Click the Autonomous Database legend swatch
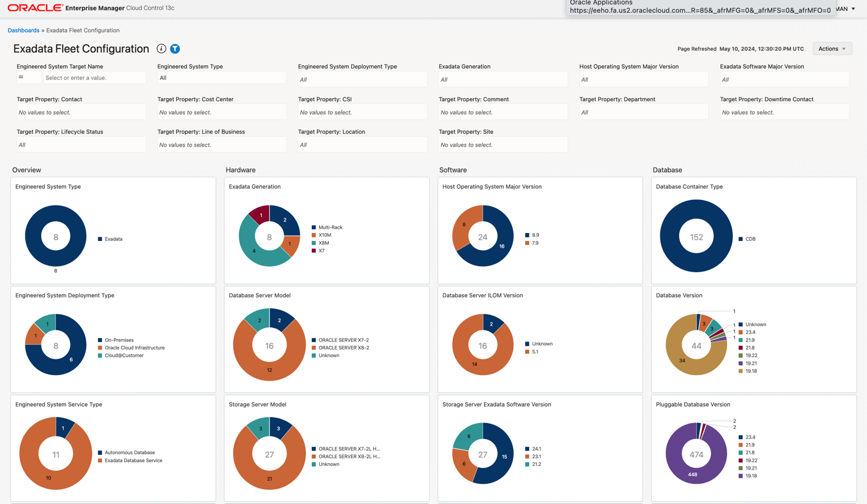This screenshot has width=867, height=504. tap(100, 452)
